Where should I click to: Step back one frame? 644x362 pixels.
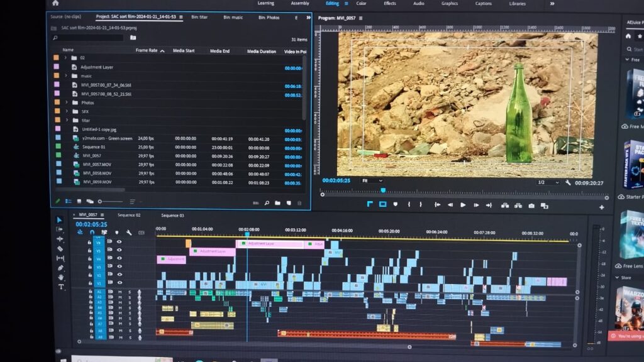click(x=450, y=205)
